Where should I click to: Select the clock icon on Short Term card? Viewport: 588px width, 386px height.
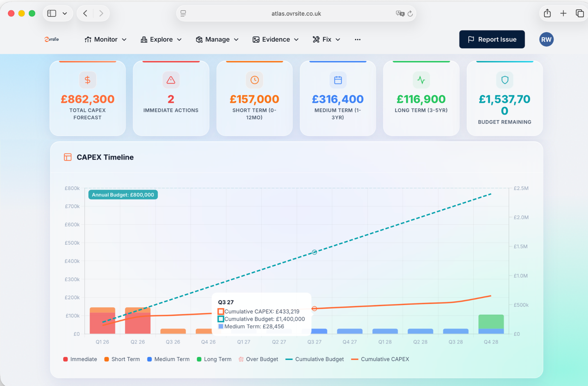pos(254,80)
